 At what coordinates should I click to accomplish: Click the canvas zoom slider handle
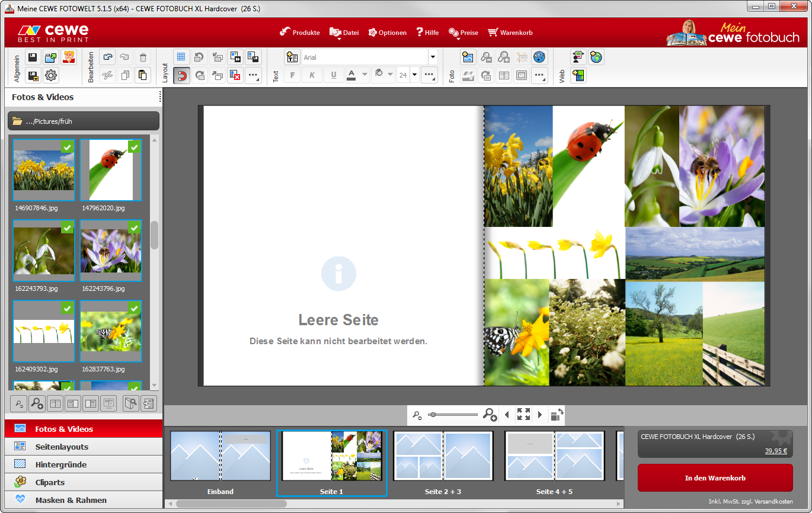pos(433,415)
